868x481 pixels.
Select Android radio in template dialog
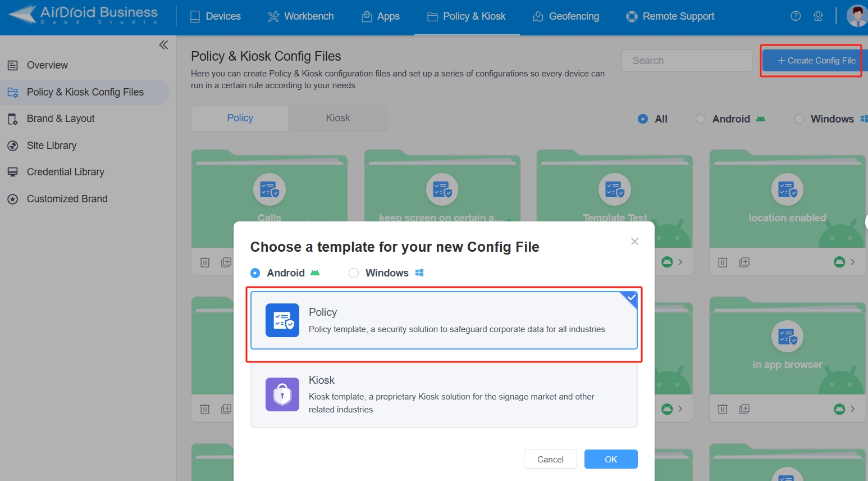pos(255,273)
